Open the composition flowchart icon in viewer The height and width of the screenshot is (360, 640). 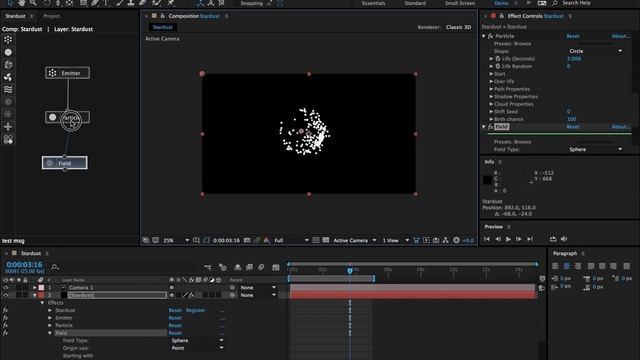point(446,240)
